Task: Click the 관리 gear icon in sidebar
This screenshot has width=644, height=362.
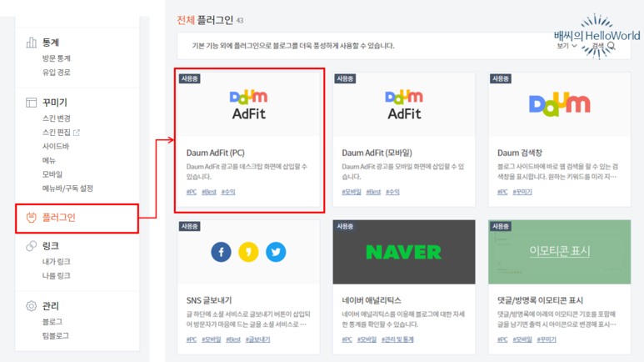Action: [31, 305]
